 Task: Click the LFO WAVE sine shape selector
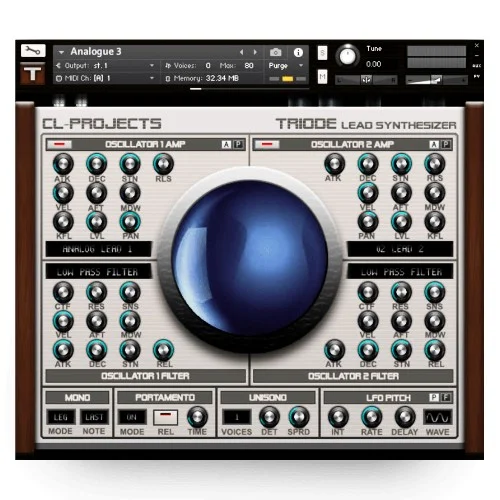pyautogui.click(x=437, y=417)
